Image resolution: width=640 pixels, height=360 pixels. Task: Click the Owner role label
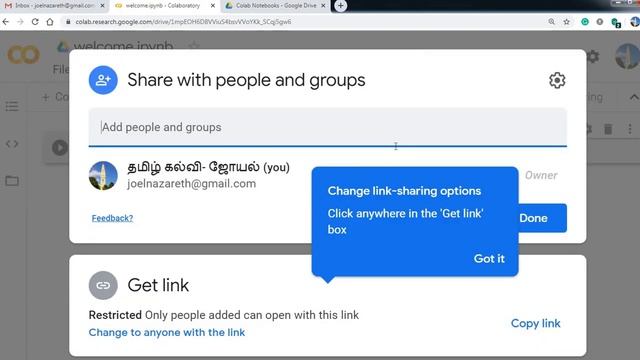tap(541, 175)
